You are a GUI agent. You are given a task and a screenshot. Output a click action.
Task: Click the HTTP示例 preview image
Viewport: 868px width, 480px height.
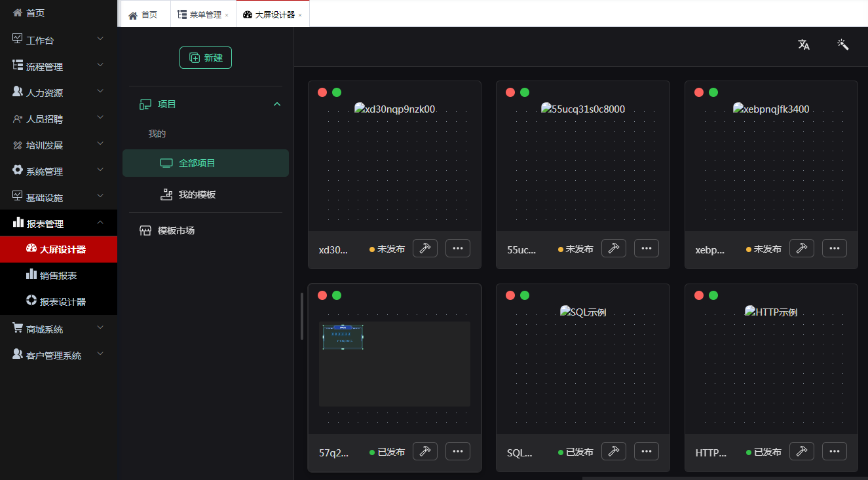(x=771, y=312)
